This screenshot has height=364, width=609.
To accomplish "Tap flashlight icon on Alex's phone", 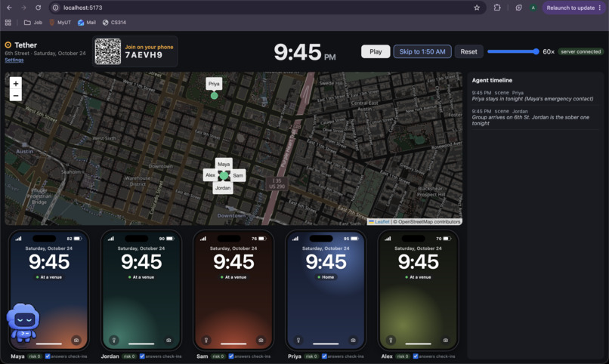I will [x=391, y=340].
